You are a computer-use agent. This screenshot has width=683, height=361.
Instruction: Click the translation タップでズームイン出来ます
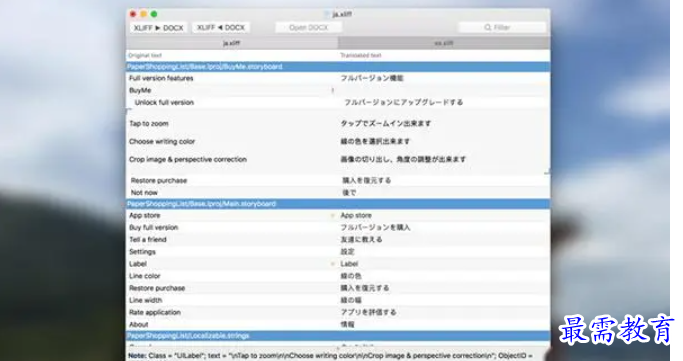(x=385, y=124)
